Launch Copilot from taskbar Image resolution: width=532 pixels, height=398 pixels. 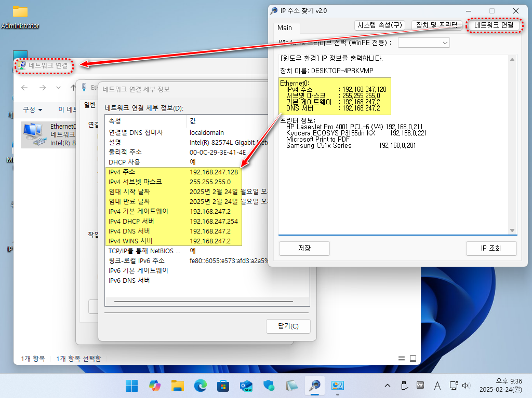coord(154,386)
